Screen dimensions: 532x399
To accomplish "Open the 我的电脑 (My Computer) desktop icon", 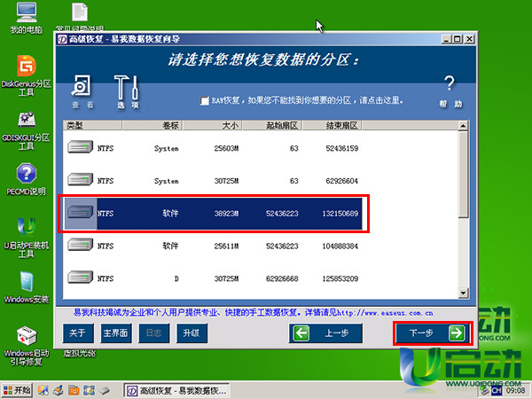I will [x=27, y=16].
